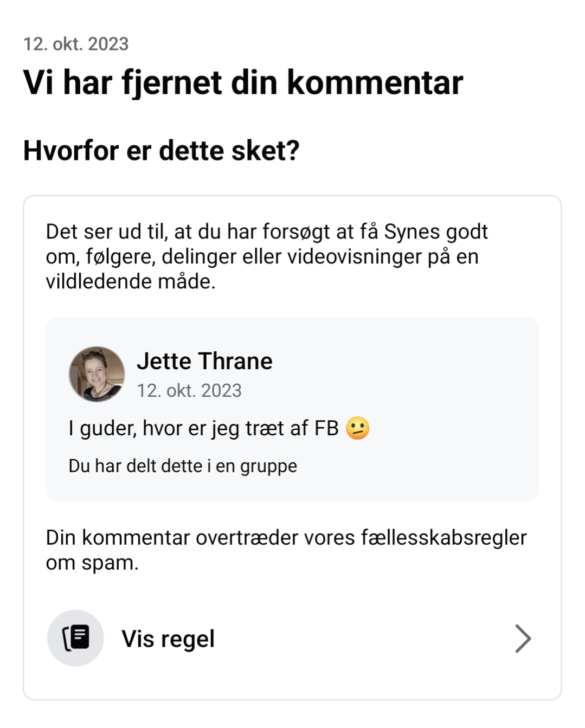
Task: Tap 'Du har delt dette i en gruppe'
Action: click(x=183, y=466)
